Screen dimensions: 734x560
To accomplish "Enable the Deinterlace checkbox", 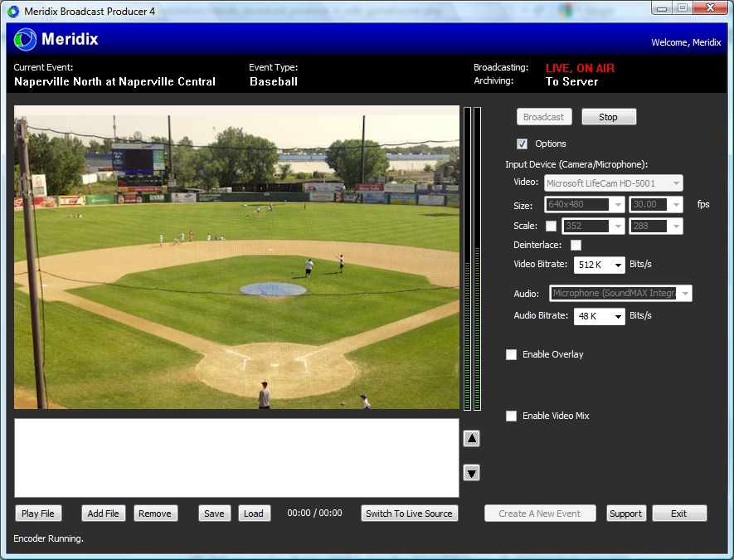I will point(576,245).
